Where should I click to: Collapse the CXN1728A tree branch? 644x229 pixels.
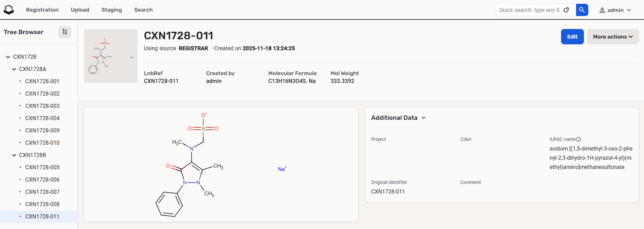click(14, 69)
